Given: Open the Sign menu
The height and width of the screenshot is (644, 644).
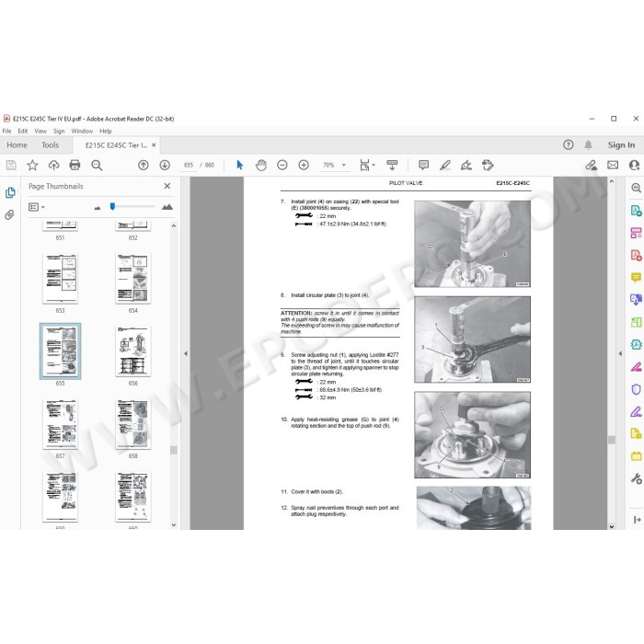Looking at the screenshot, I should pos(59,131).
